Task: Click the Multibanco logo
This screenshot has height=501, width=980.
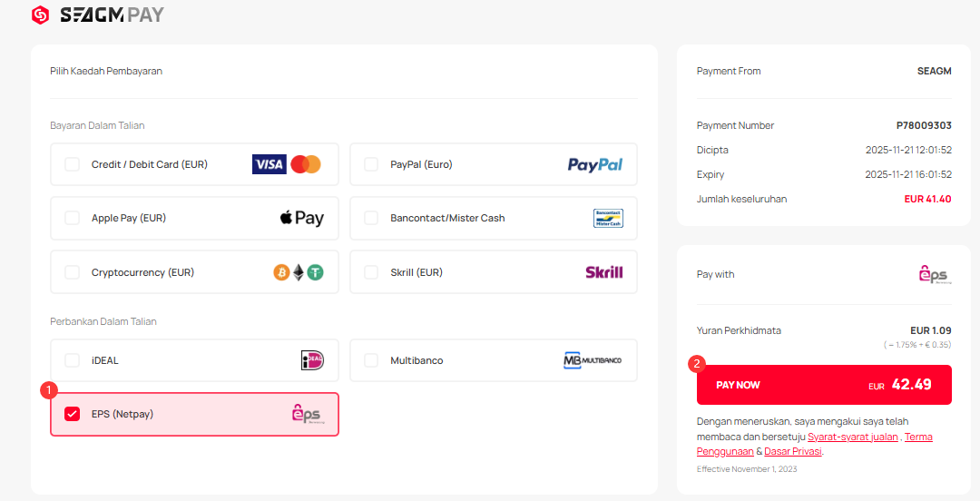Action: click(593, 360)
